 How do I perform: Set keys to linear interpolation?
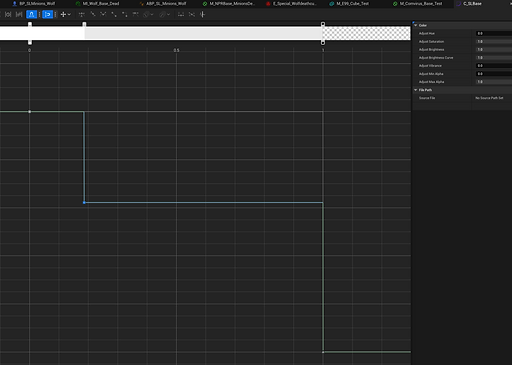[x=114, y=14]
